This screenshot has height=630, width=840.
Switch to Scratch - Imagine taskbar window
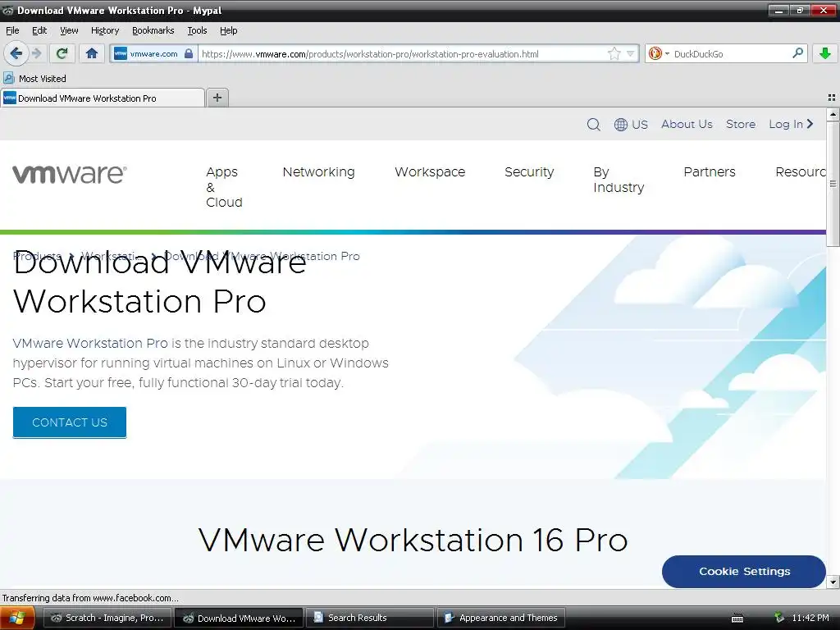click(107, 618)
